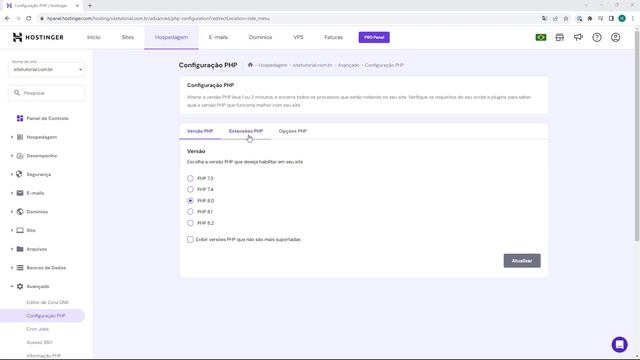Open the browser three-dot menu
Viewport: 640px width, 360px height.
[633, 18]
